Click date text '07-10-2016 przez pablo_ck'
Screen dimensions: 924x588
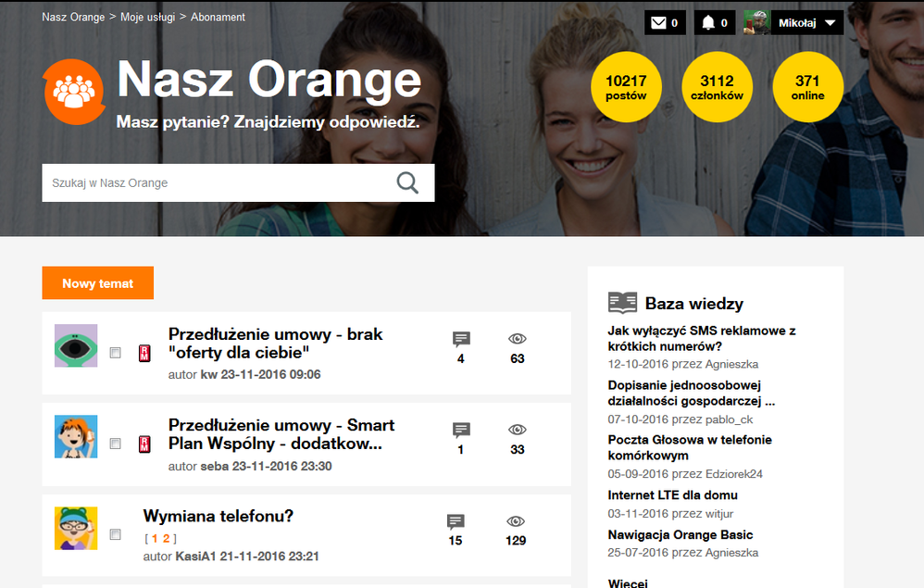(680, 419)
